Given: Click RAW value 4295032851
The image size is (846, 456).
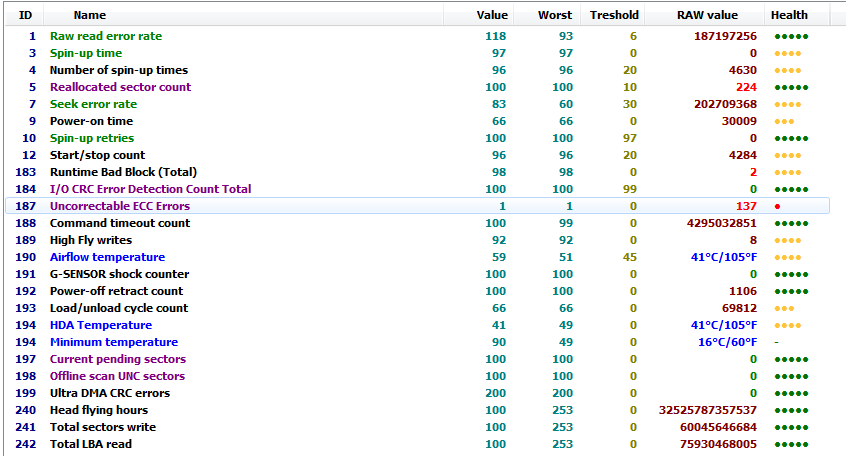Looking at the screenshot, I should (722, 223).
